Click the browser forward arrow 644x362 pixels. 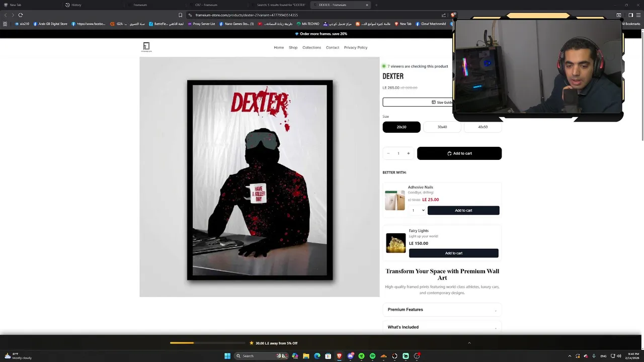13,15
